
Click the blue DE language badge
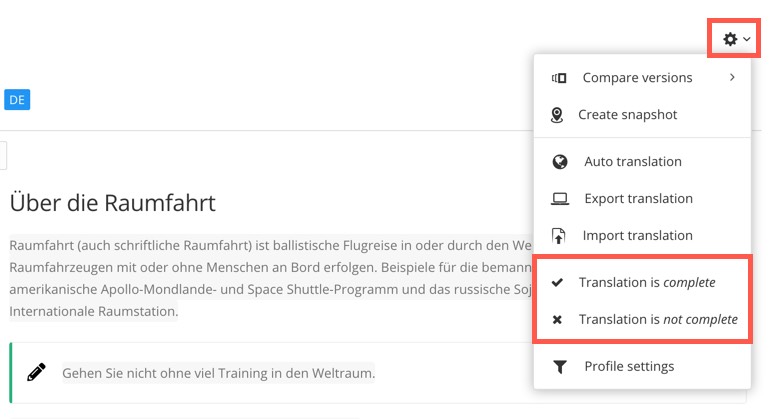click(16, 100)
